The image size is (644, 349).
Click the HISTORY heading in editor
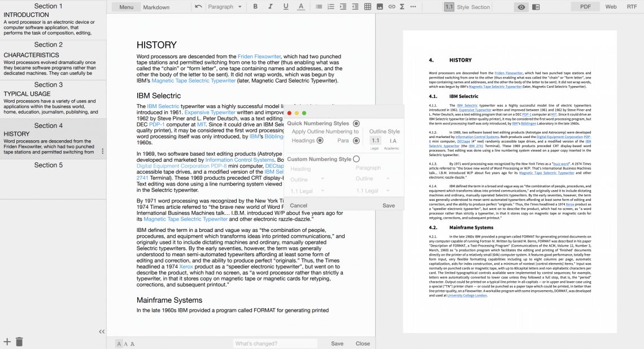click(x=156, y=45)
